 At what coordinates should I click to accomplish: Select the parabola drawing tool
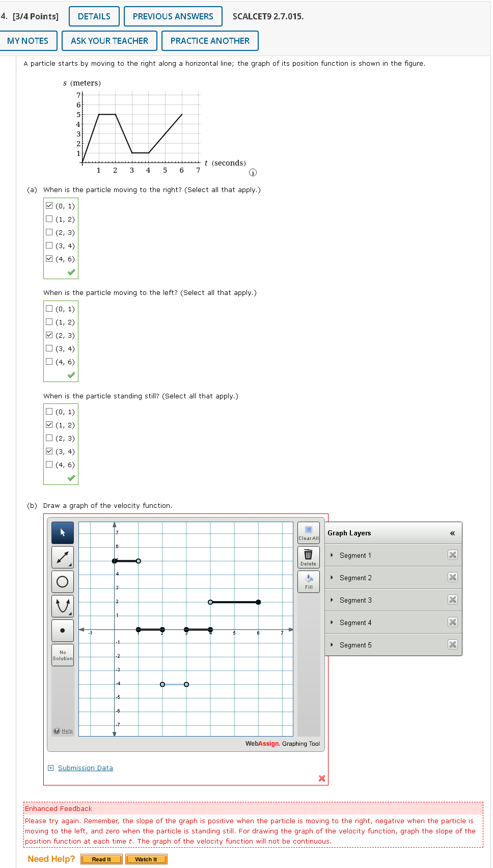(x=63, y=606)
